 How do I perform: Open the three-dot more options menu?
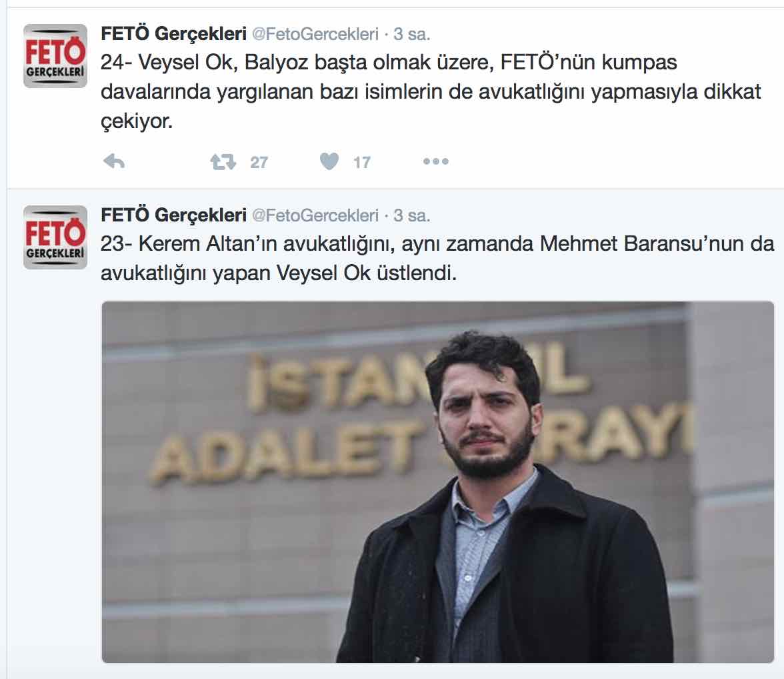435,161
